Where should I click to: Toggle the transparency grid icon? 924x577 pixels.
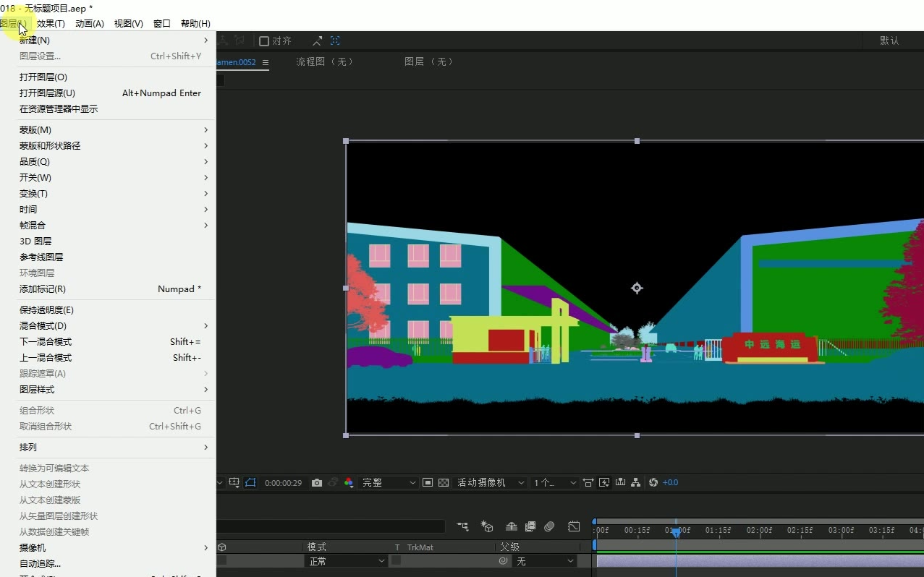(x=444, y=482)
